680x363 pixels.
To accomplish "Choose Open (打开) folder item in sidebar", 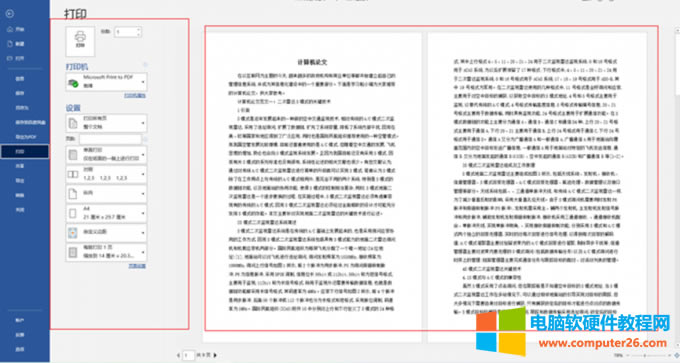I will pos(16,58).
